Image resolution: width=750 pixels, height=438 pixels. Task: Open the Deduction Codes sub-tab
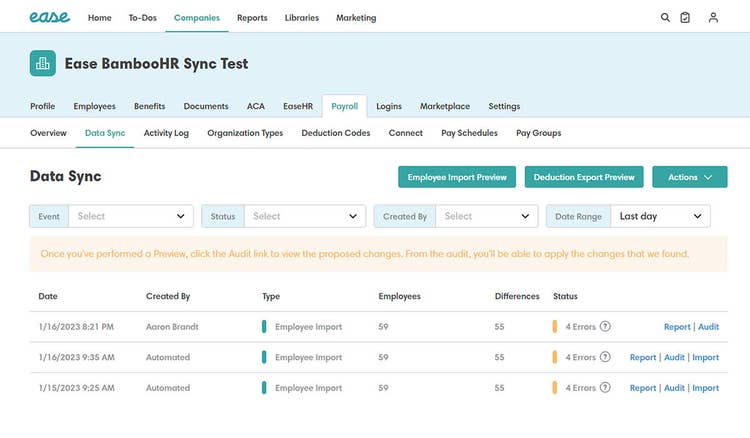click(336, 133)
